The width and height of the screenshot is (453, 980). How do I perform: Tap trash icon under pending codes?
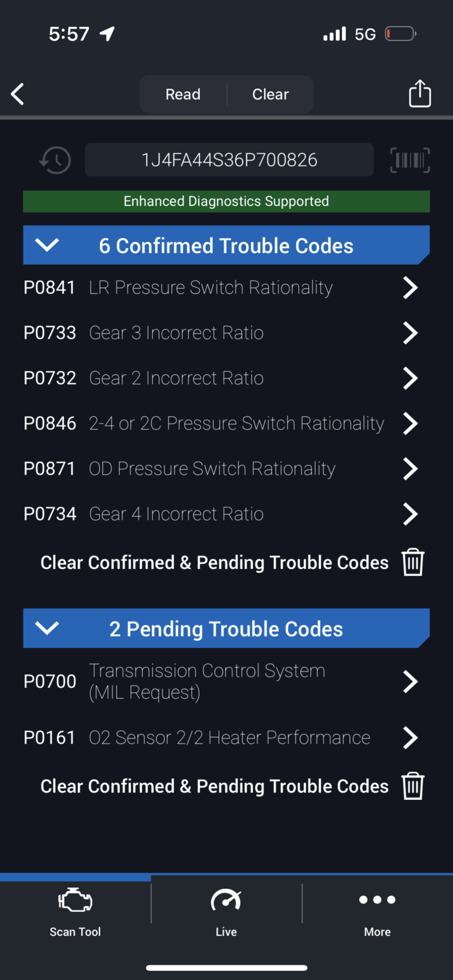[x=413, y=786]
